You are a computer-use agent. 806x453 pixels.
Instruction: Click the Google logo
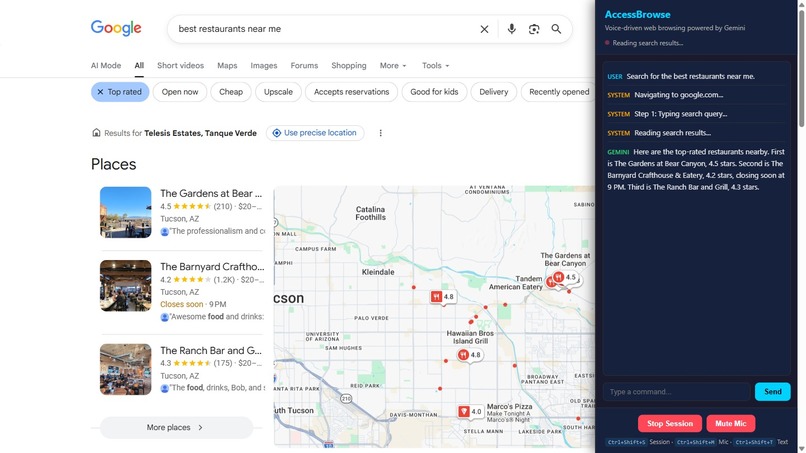[x=116, y=28]
